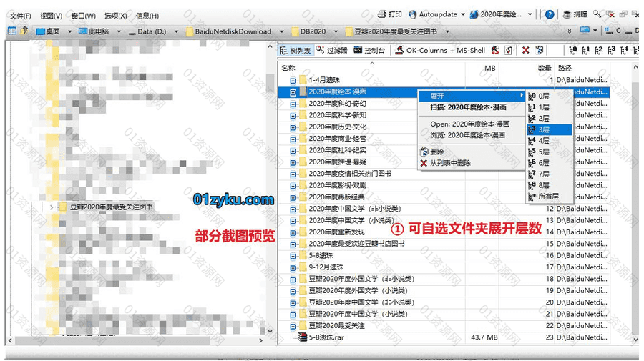Open dropdown arrow after BaiduNetdiskDownload breadcrumb
644x361 pixels.
click(281, 31)
